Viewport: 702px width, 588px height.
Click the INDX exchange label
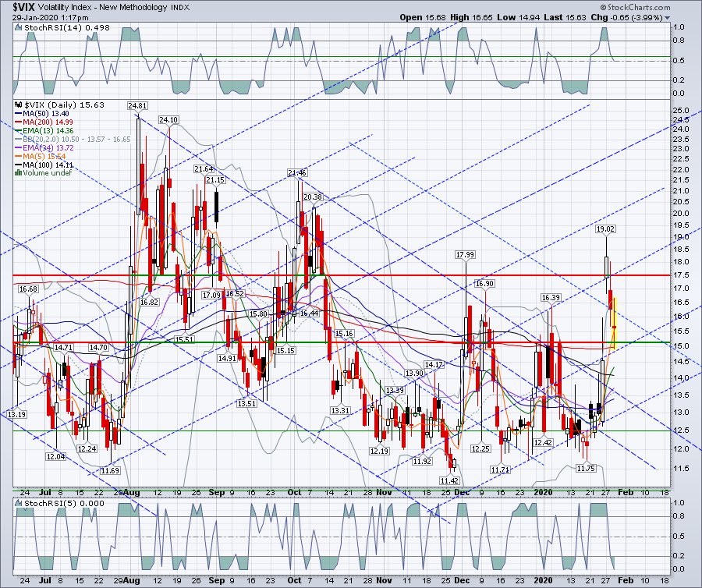click(x=180, y=8)
